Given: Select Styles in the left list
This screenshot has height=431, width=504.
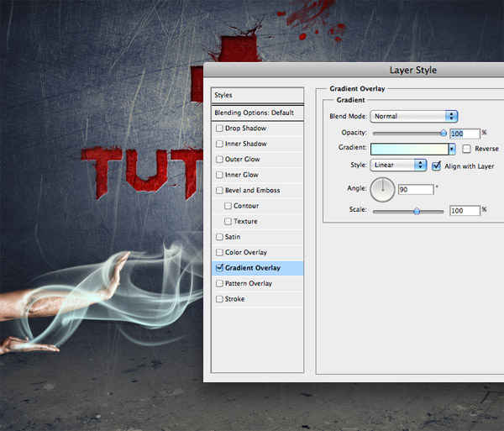Looking at the screenshot, I should click(256, 95).
